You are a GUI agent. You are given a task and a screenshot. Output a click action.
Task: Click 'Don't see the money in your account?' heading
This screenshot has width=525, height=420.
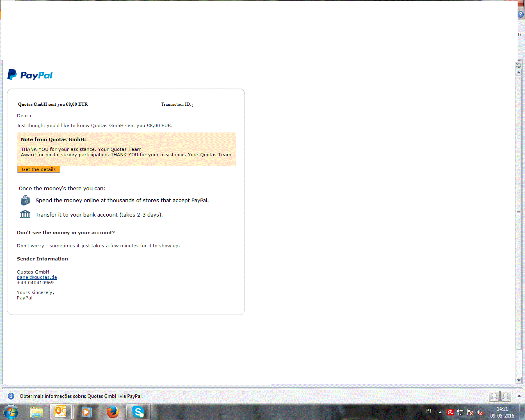pyautogui.click(x=66, y=233)
